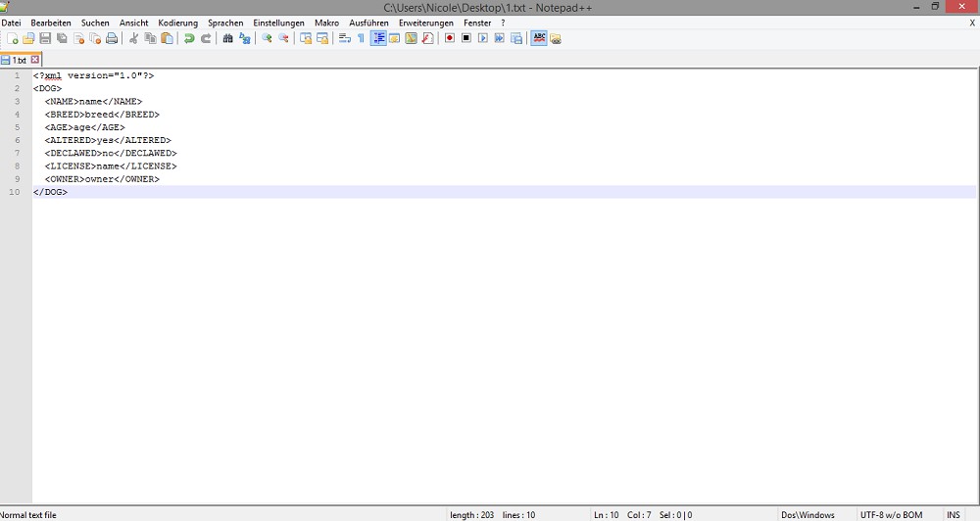Click the Open file folder icon
This screenshot has width=980, height=521.
pyautogui.click(x=28, y=38)
